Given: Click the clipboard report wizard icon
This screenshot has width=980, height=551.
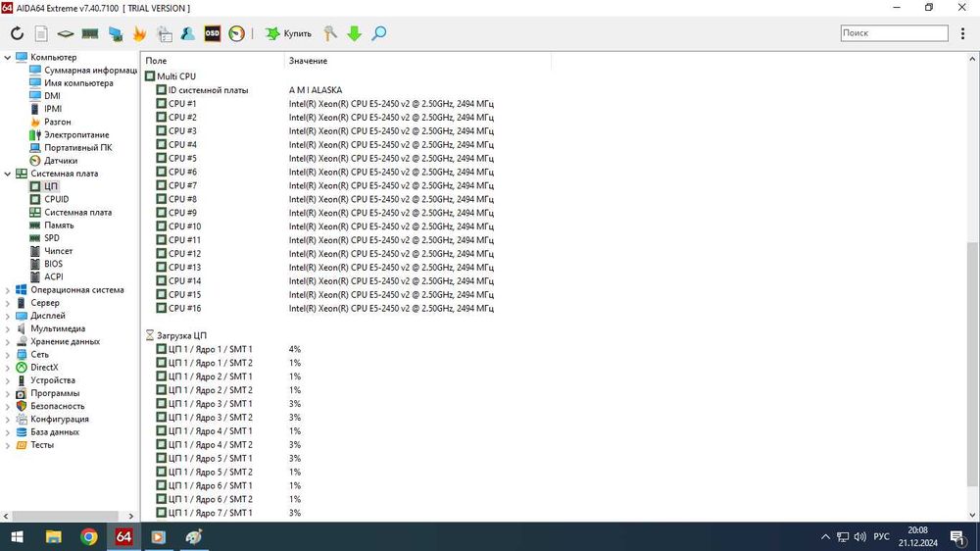Looking at the screenshot, I should click(165, 33).
